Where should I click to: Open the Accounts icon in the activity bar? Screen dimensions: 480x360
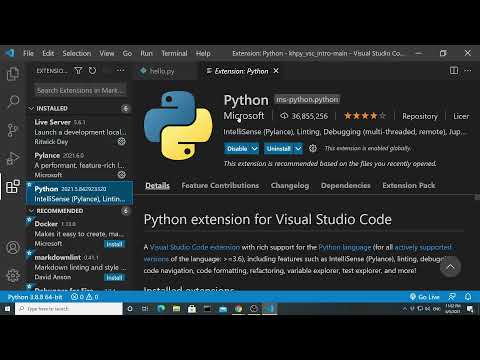pos(13,248)
